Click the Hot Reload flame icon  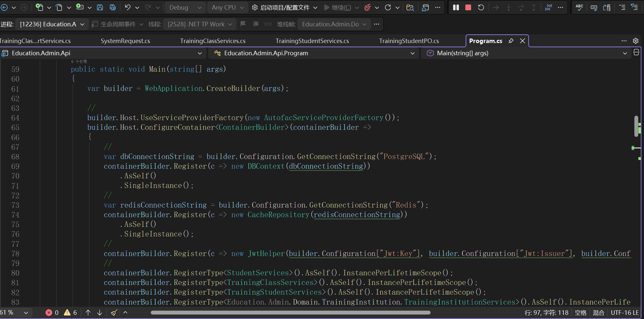click(x=368, y=7)
